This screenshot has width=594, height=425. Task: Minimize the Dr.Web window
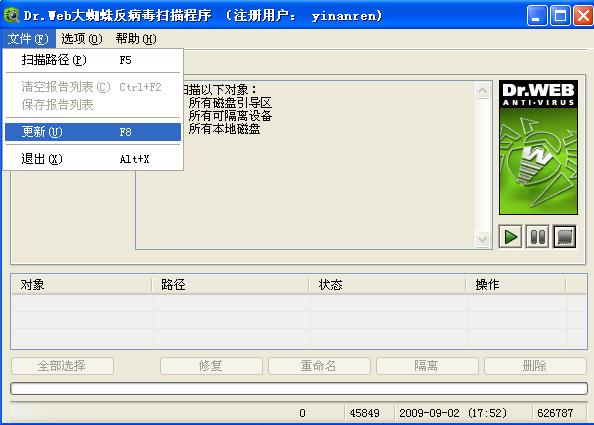point(537,16)
